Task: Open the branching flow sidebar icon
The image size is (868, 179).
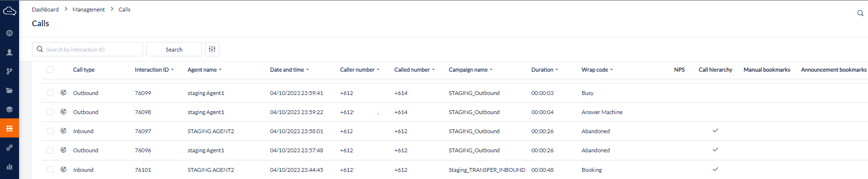Action: pyautogui.click(x=10, y=71)
